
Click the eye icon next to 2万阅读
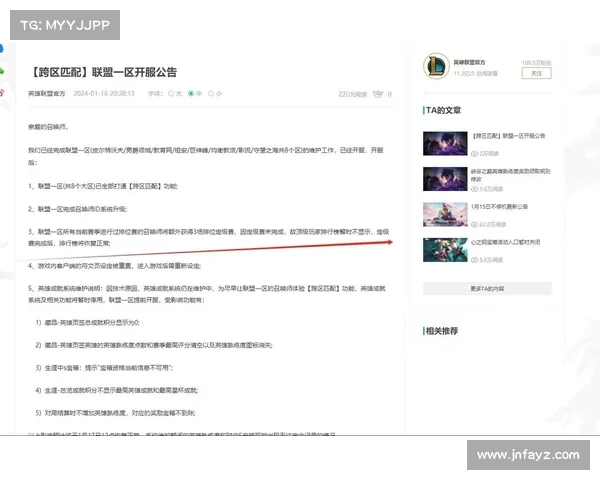click(x=474, y=153)
